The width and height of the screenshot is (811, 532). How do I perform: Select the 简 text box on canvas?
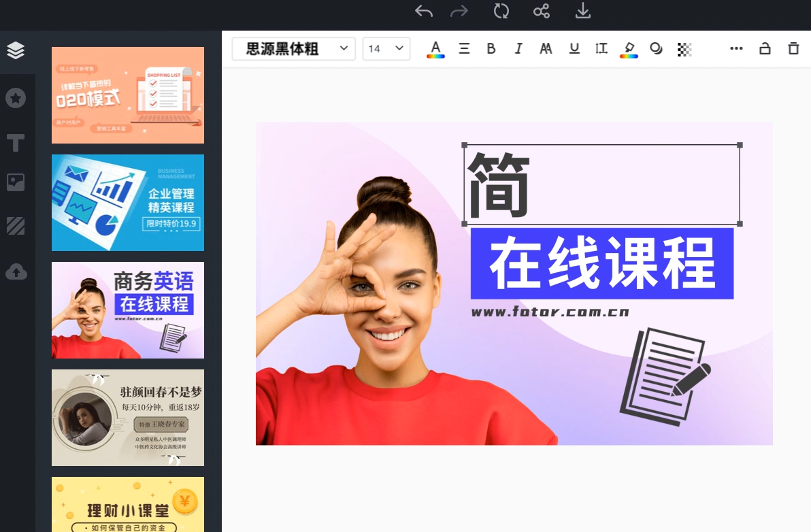[602, 184]
